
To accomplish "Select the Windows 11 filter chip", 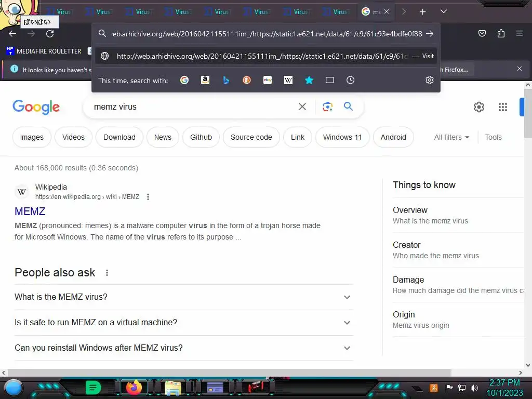I will 342,137.
